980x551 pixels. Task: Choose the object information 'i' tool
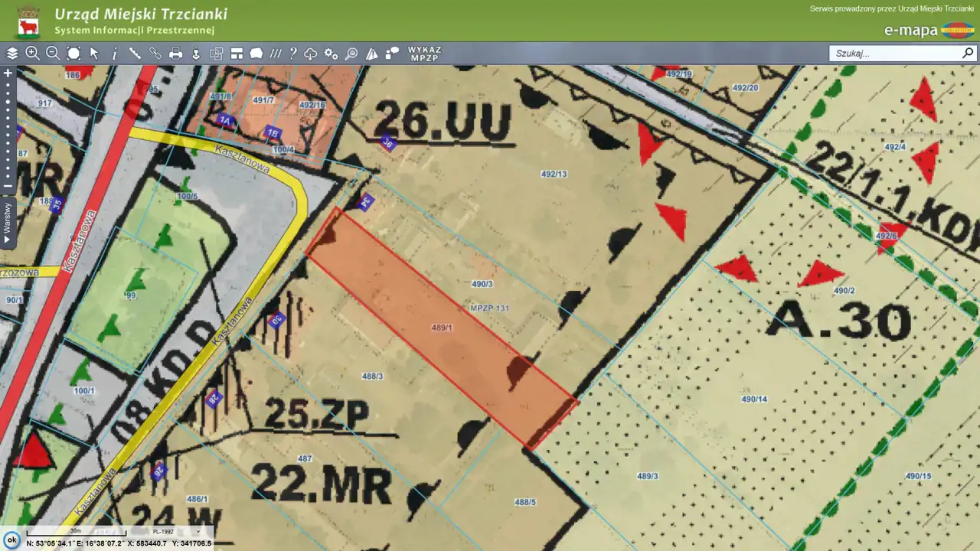coord(115,54)
